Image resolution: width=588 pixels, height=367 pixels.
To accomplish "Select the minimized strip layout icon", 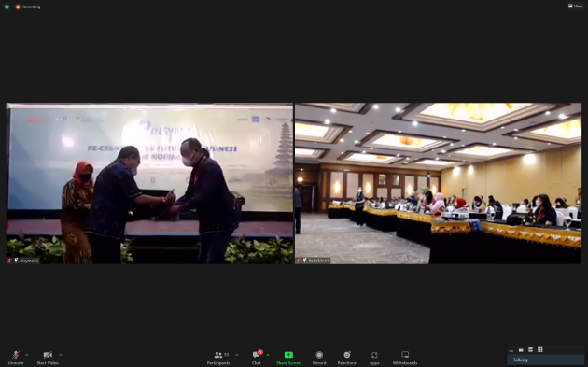I will click(x=511, y=350).
